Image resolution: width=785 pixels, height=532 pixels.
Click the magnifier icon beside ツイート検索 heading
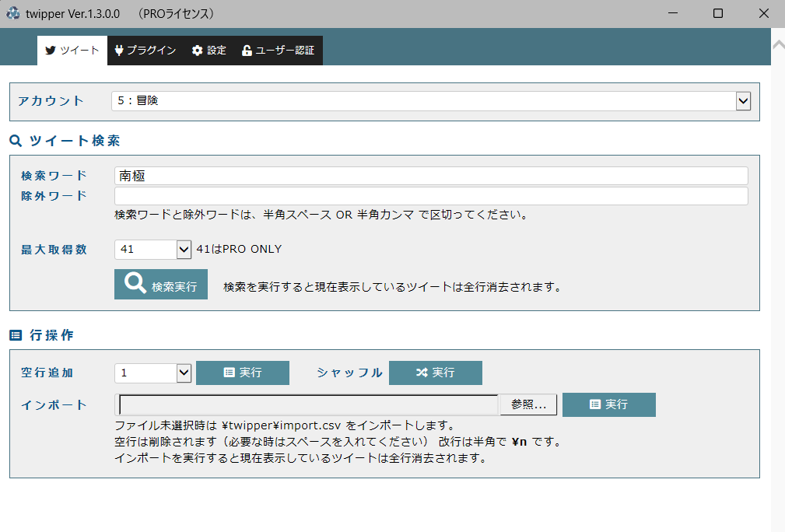16,141
